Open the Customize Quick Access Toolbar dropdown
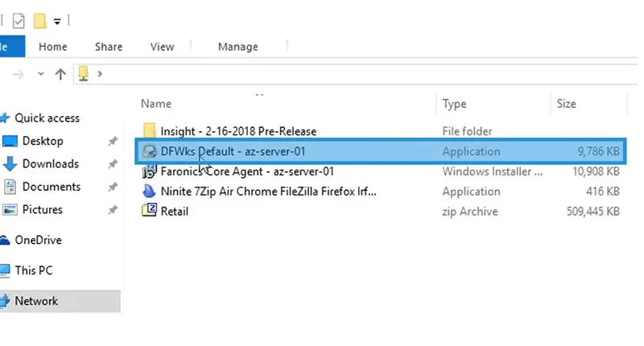The width and height of the screenshot is (644, 346). point(57,22)
